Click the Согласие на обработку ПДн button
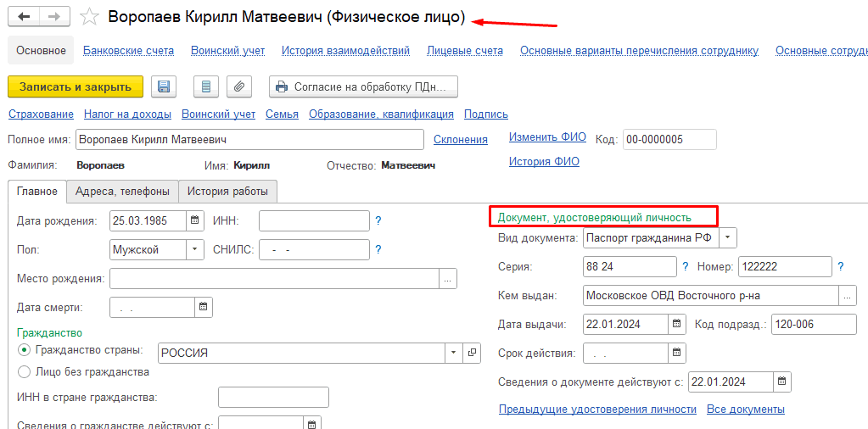868x429 pixels. coord(364,86)
